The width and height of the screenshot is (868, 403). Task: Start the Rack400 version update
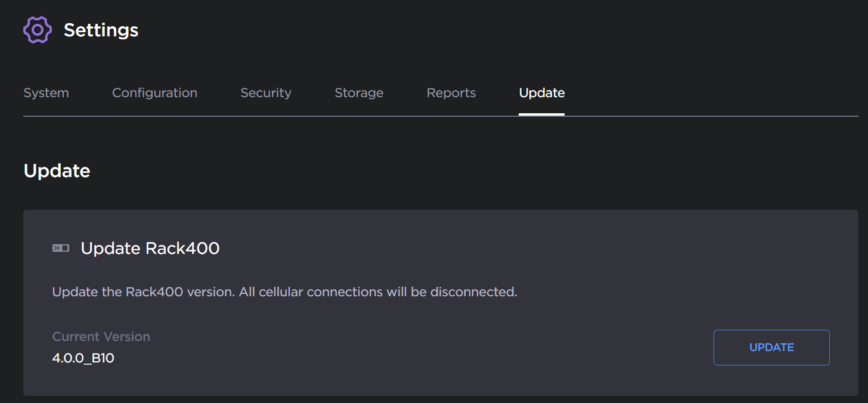tap(771, 347)
